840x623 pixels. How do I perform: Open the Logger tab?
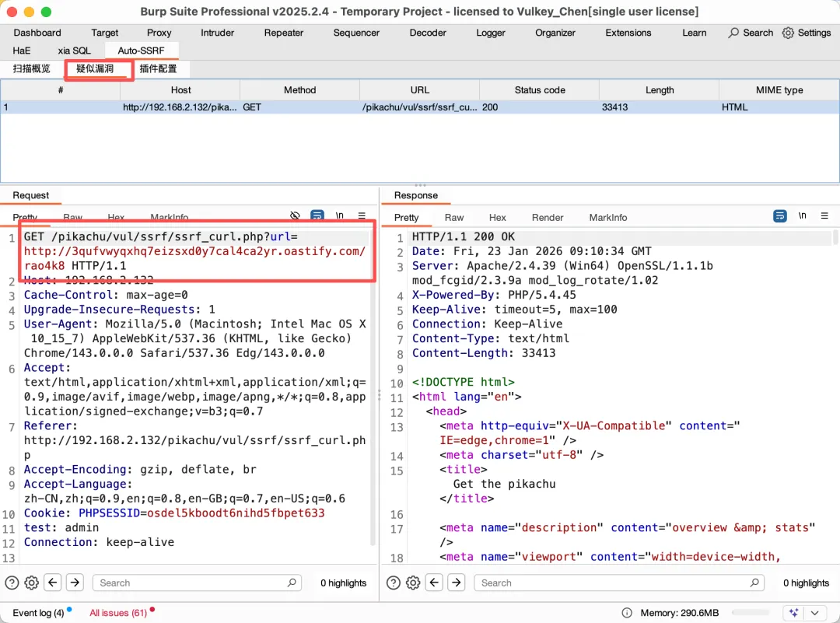coord(491,33)
